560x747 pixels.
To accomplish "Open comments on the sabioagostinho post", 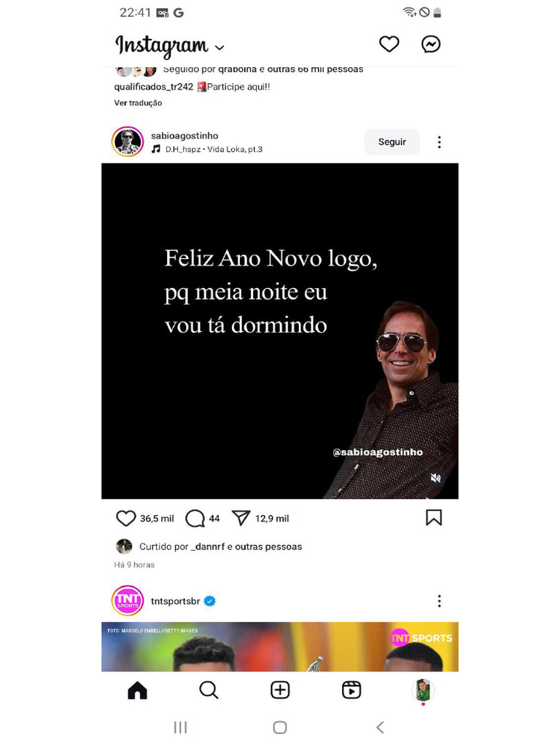I will (195, 519).
